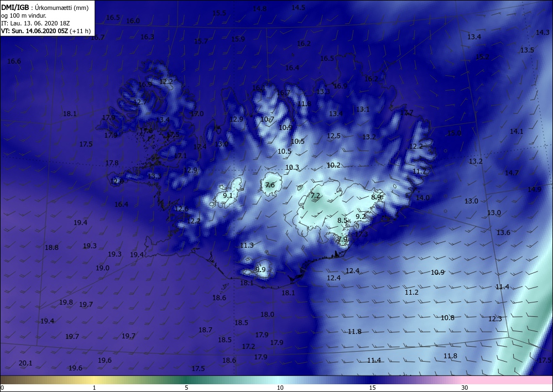Click the value 16.6 on the map
553x392 pixels.
click(x=14, y=61)
